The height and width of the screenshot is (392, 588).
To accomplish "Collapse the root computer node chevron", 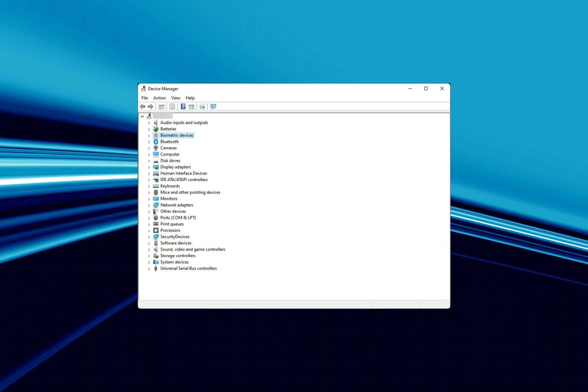I will coord(142,116).
